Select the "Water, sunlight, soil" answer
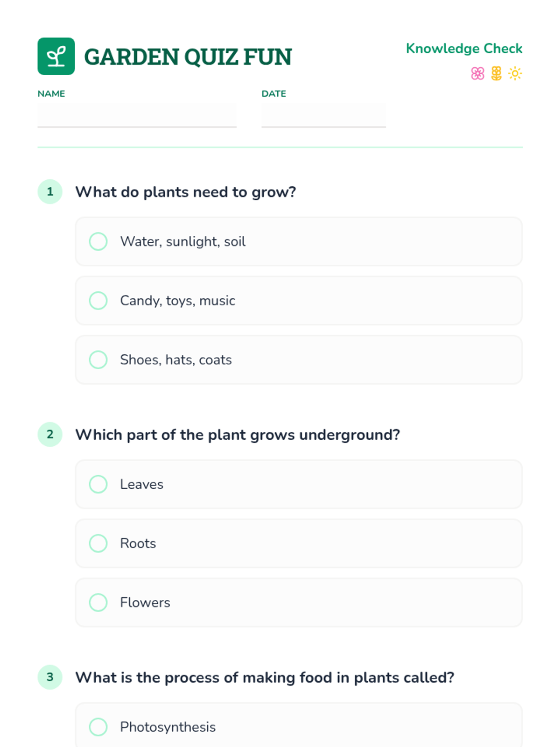 (x=98, y=242)
